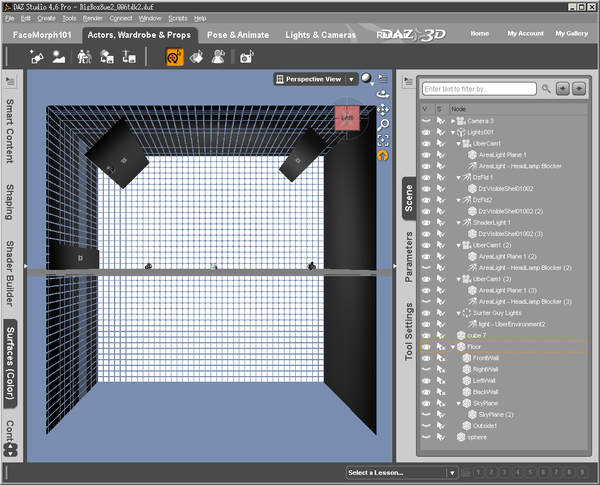Click the camera render icon in toolbar
The height and width of the screenshot is (485, 600).
click(x=246, y=57)
